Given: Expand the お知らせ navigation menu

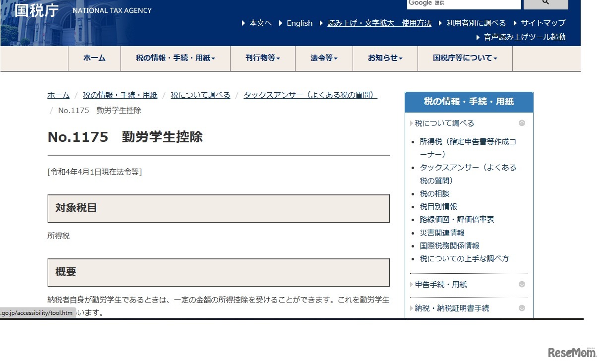Looking at the screenshot, I should coord(385,58).
